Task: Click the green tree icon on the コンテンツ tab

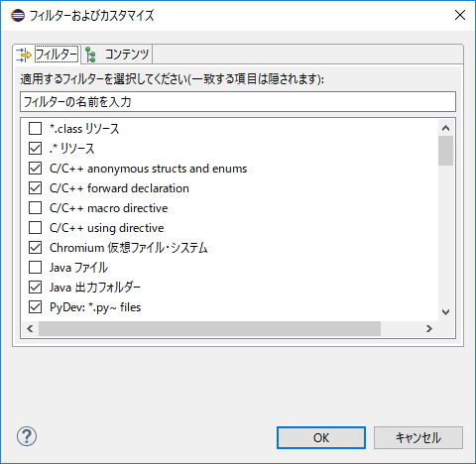Action: pos(90,55)
